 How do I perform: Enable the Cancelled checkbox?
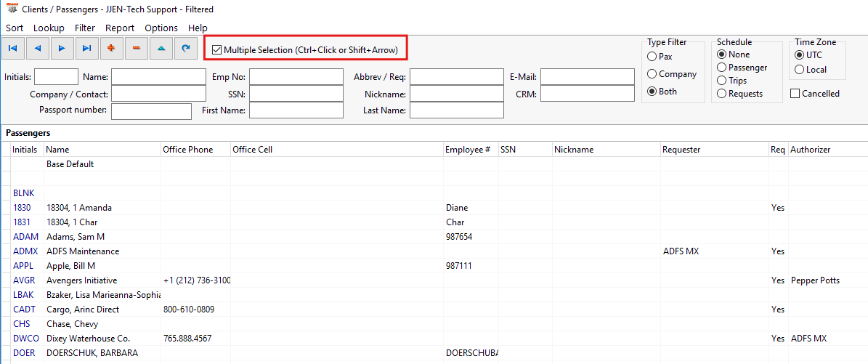click(x=795, y=94)
